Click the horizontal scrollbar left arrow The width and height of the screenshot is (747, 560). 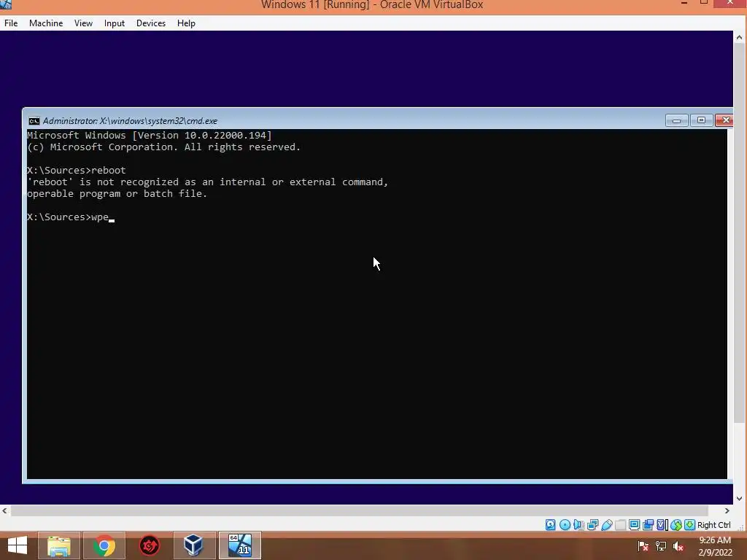5,511
